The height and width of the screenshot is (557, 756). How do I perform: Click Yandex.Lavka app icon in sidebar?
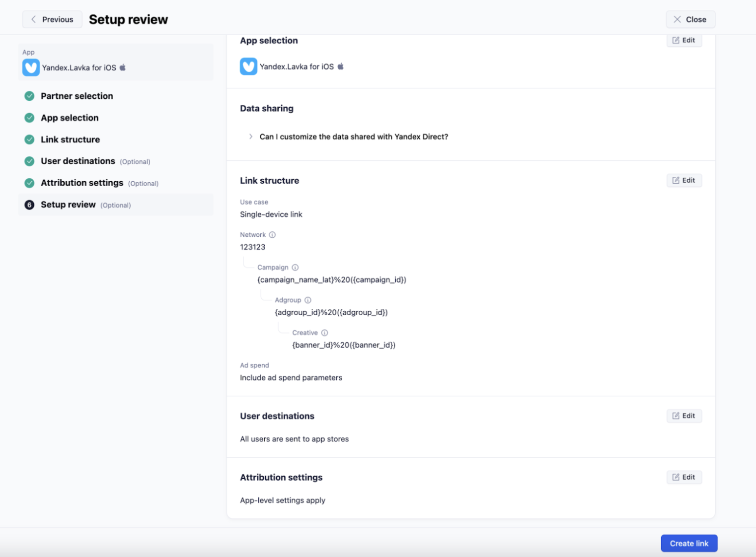click(31, 68)
